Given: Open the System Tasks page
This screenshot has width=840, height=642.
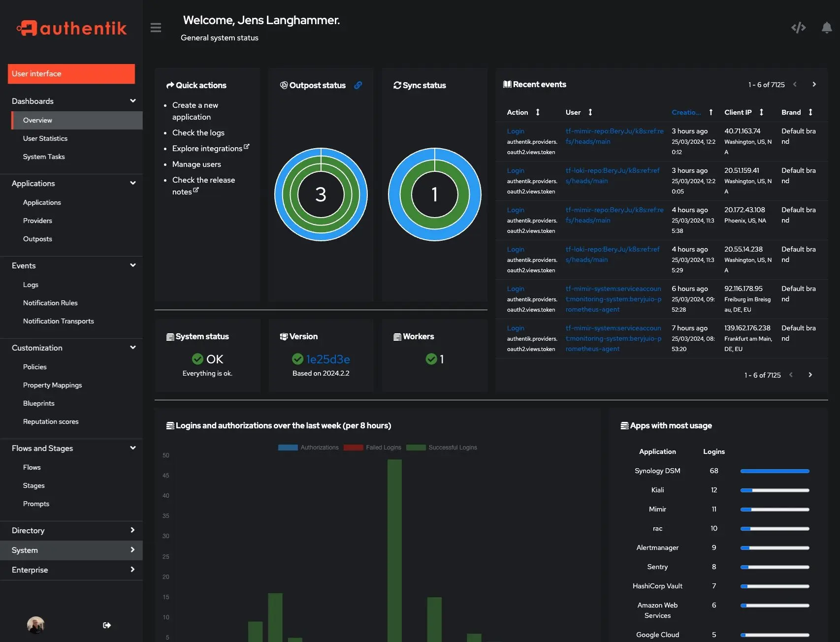Looking at the screenshot, I should (44, 157).
